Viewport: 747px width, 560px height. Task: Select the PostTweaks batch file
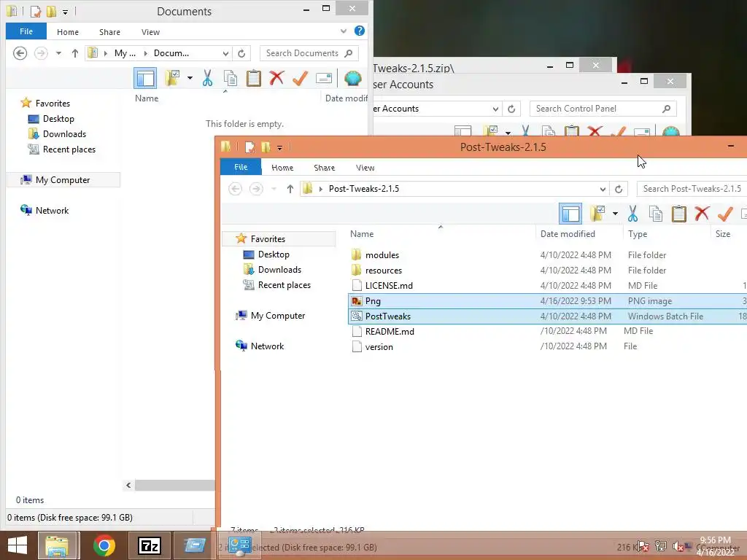(x=388, y=316)
